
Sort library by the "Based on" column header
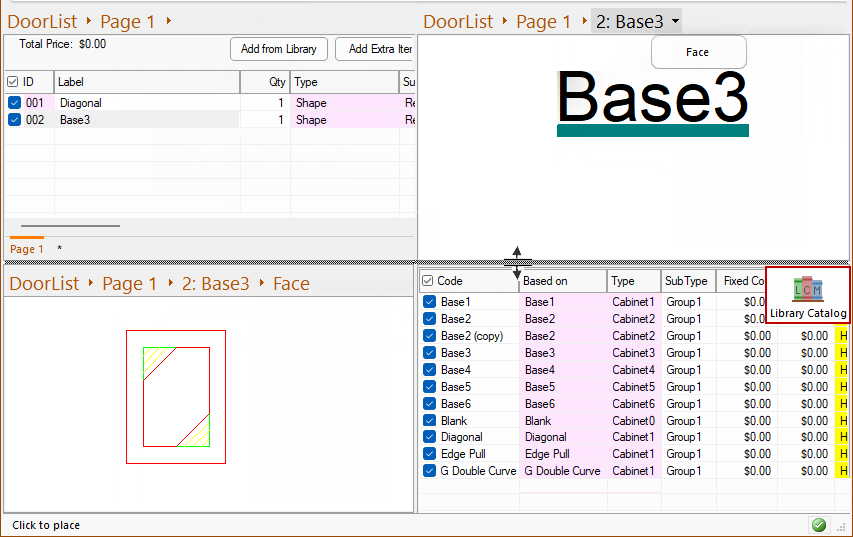click(562, 281)
